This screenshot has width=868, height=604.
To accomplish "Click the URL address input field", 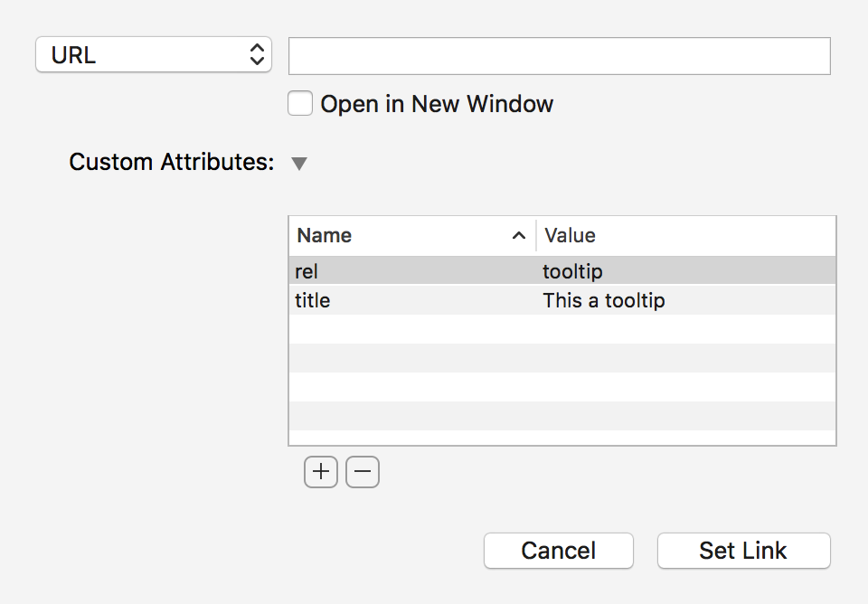I will (x=559, y=56).
